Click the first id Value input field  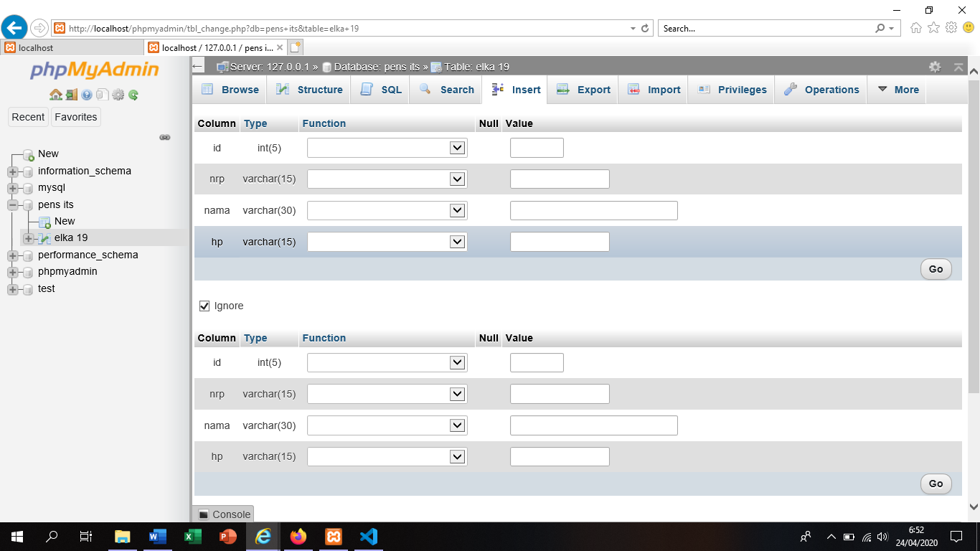(x=537, y=148)
